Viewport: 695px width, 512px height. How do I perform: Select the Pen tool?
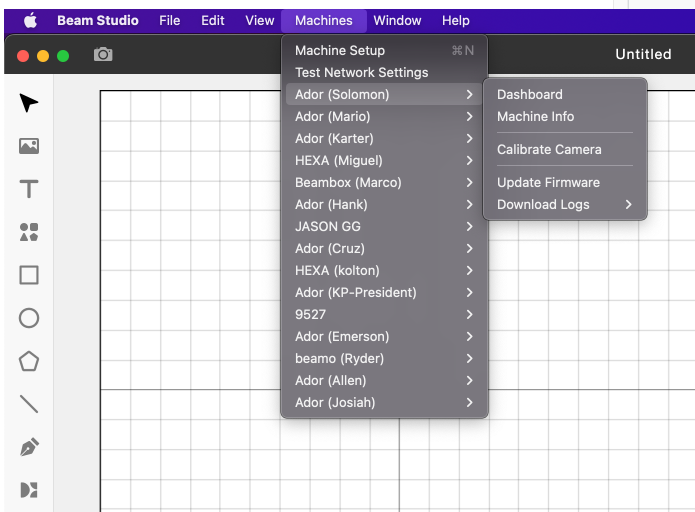pos(29,447)
